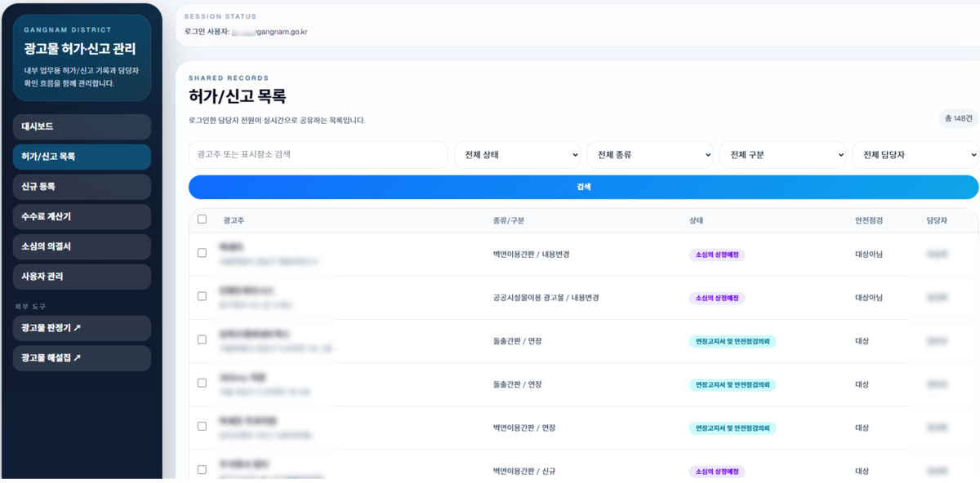Click the blue 검색 button
This screenshot has width=980, height=483.
coord(583,187)
